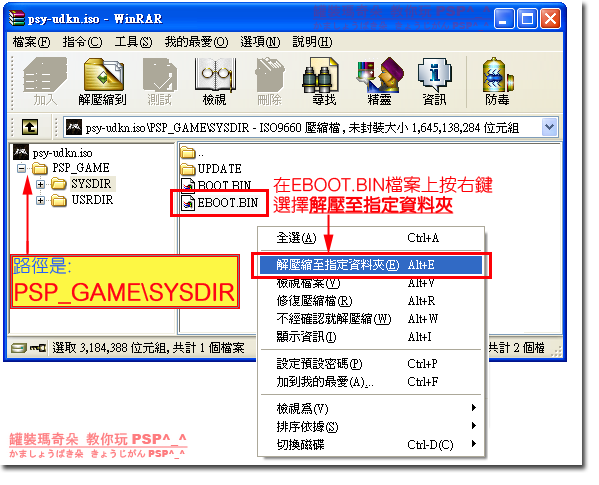Click the window resize grip corner
The height and width of the screenshot is (485, 599).
point(558,352)
